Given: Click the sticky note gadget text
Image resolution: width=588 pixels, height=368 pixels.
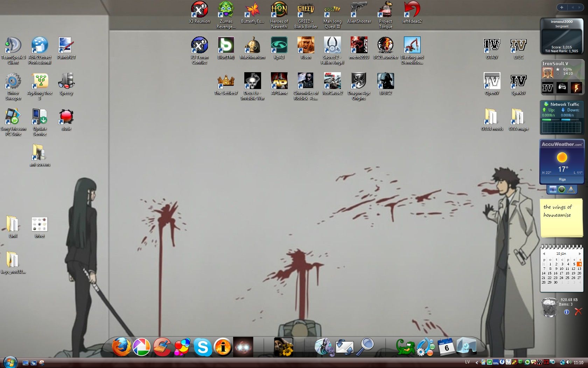Looking at the screenshot, I should coord(558,211).
